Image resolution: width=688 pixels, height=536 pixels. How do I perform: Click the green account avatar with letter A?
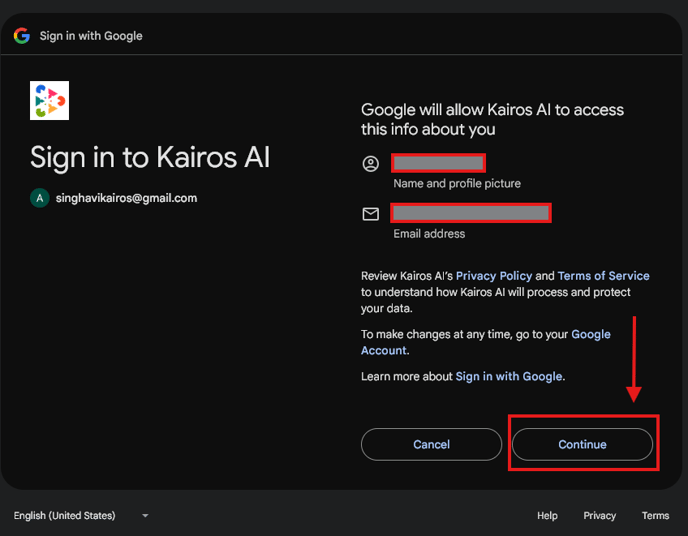coord(39,198)
